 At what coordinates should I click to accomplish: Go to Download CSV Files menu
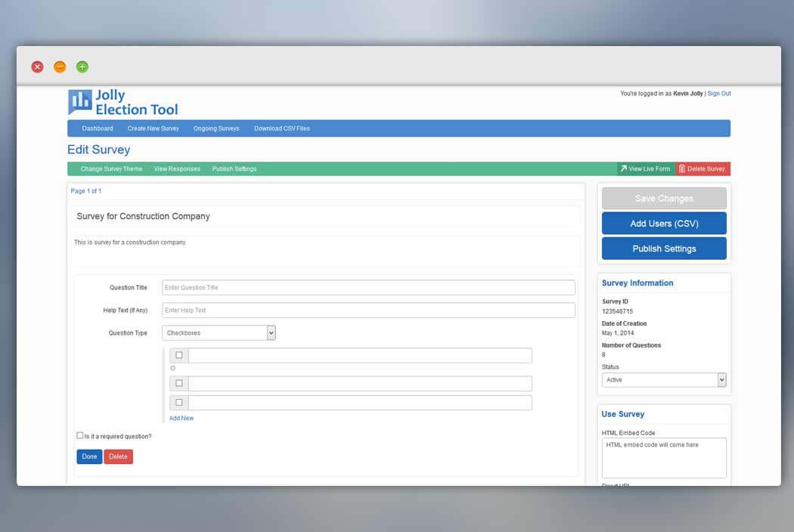[x=281, y=128]
